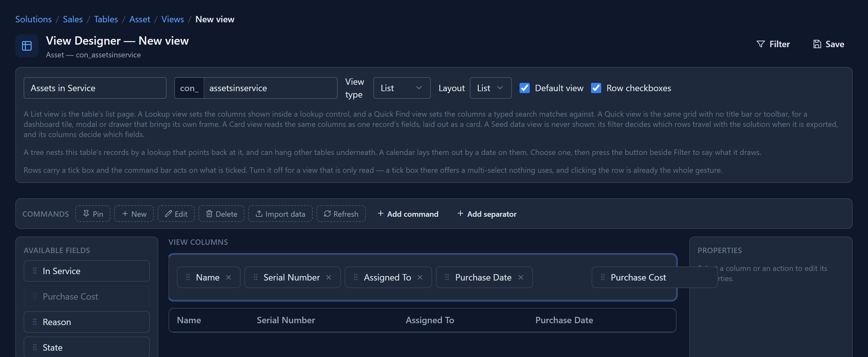Viewport: 868px width, 357px height.
Task: Click the Pin command
Action: pyautogui.click(x=93, y=214)
